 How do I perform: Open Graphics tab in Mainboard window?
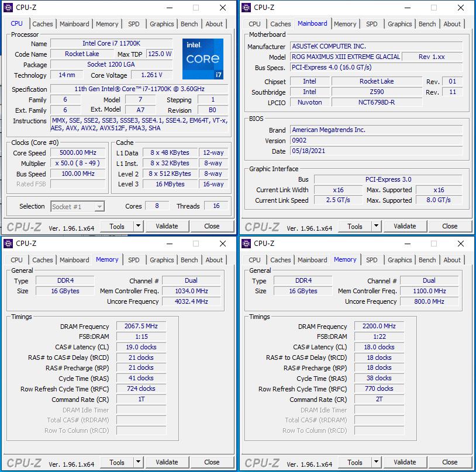coord(400,24)
